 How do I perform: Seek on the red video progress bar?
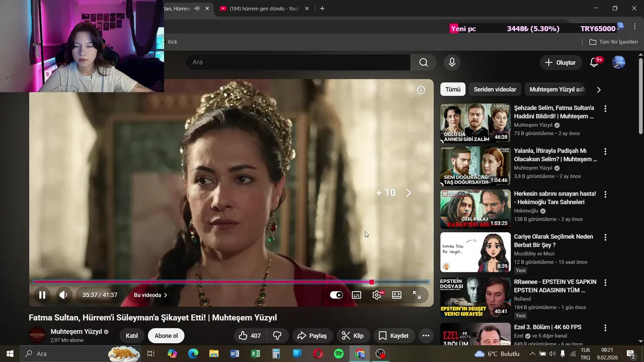[231, 282]
